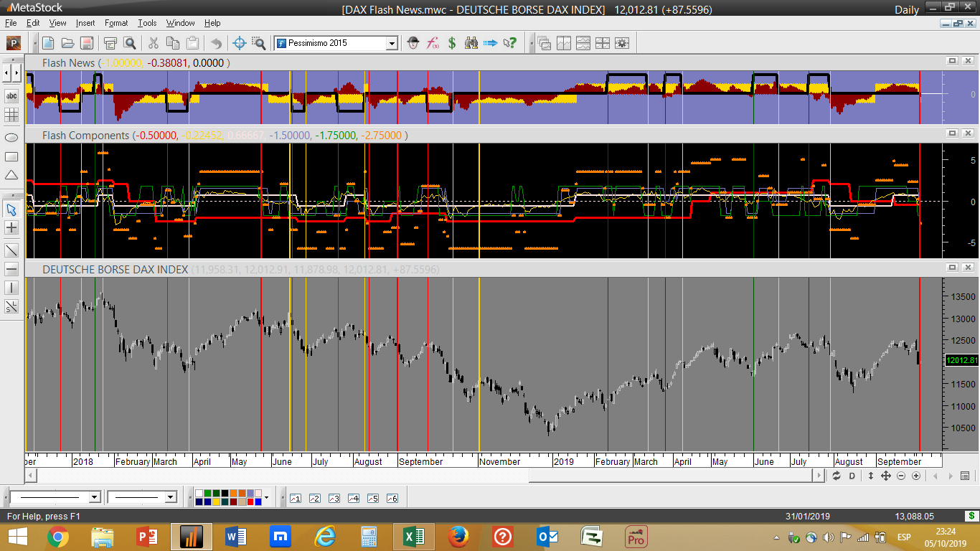Select the crosshair data window tool
Screen dimensions: 980x551
click(x=240, y=43)
